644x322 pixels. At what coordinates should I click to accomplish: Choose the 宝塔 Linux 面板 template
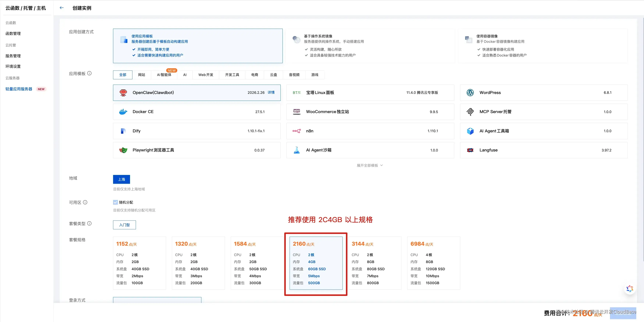(370, 92)
